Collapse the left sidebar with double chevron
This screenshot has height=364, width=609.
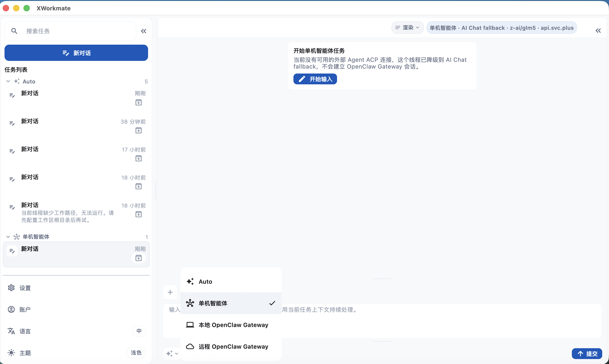click(x=144, y=31)
